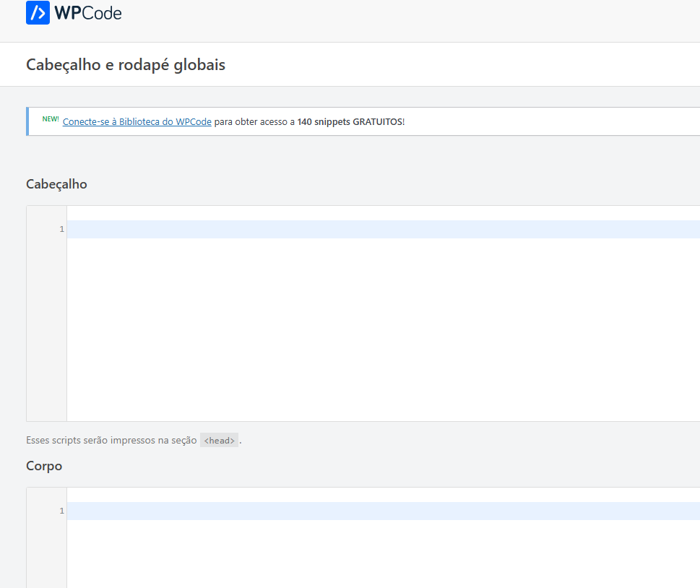Click the Cabeçalho e rodapé globais heading

[126, 65]
